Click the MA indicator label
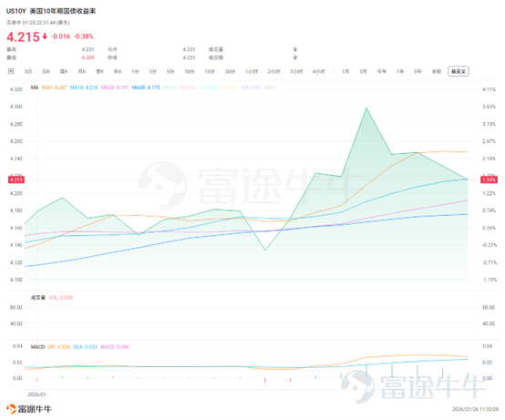Viewport: 505px width, 420px height. click(35, 87)
